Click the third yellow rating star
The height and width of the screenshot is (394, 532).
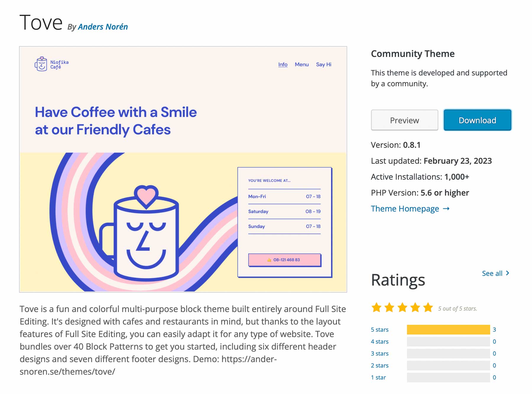[402, 307]
